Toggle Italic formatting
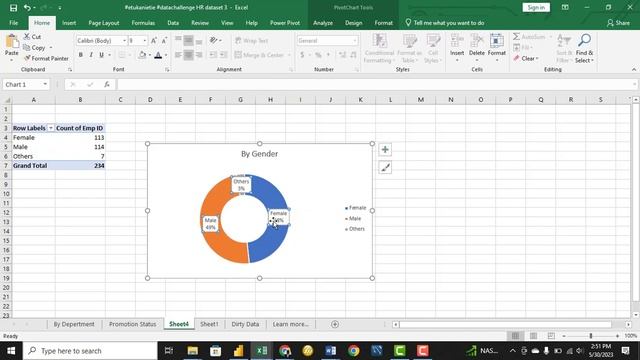 click(x=91, y=55)
